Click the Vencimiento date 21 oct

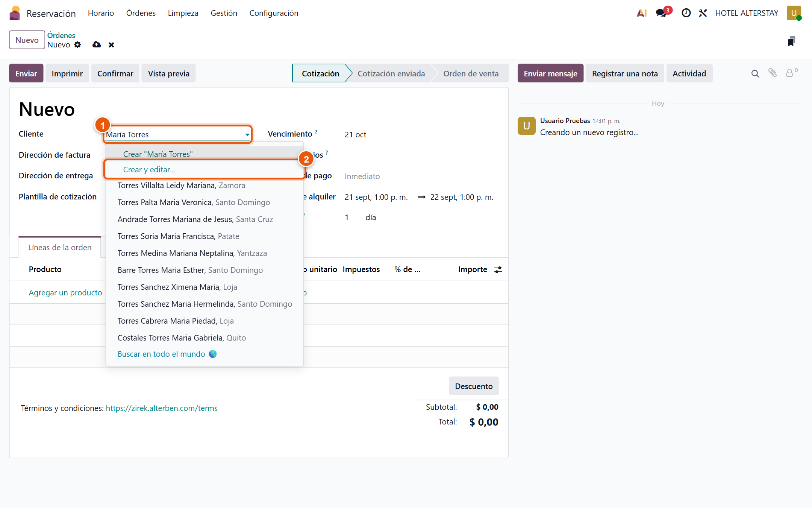pyautogui.click(x=355, y=135)
